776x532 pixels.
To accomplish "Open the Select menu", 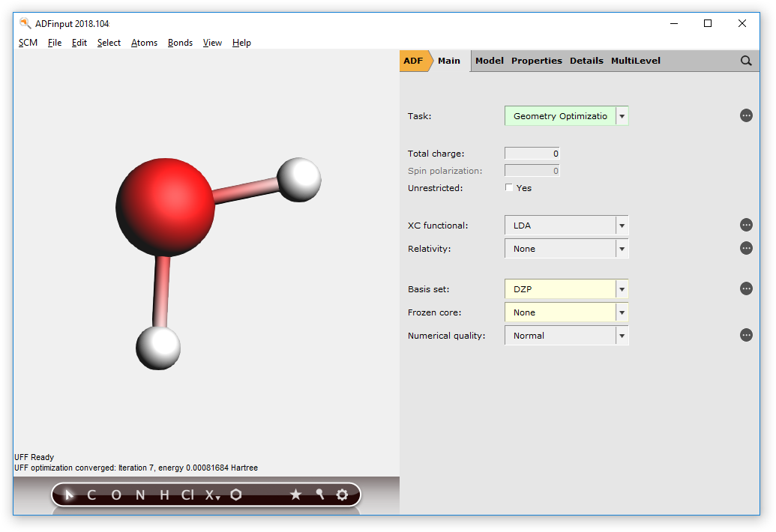I will tap(109, 43).
